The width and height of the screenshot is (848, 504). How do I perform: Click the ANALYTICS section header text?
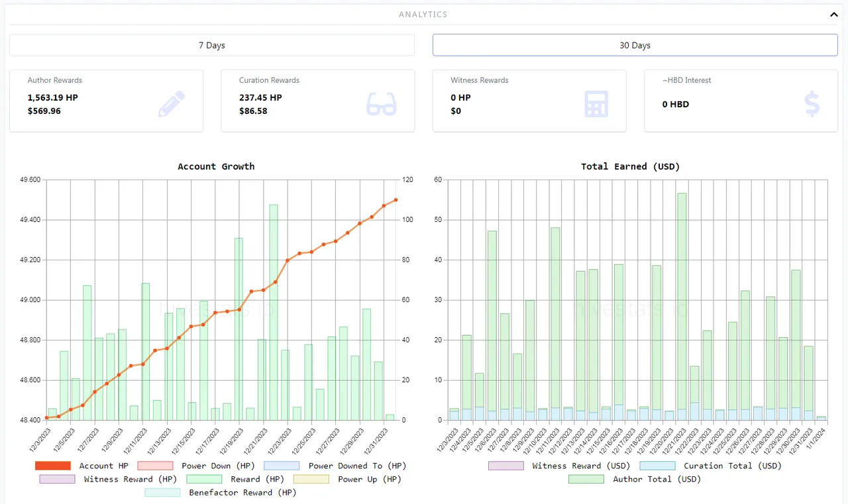click(423, 14)
